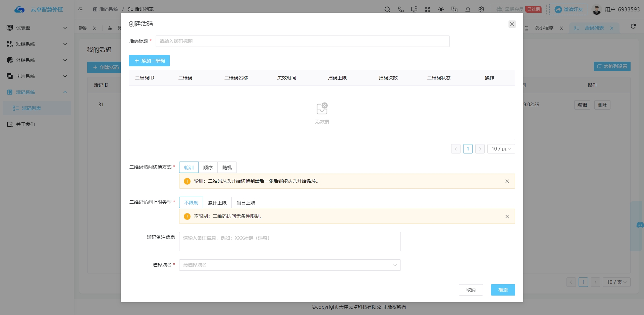
Task: Click the 确定 confirm button
Action: pos(502,290)
